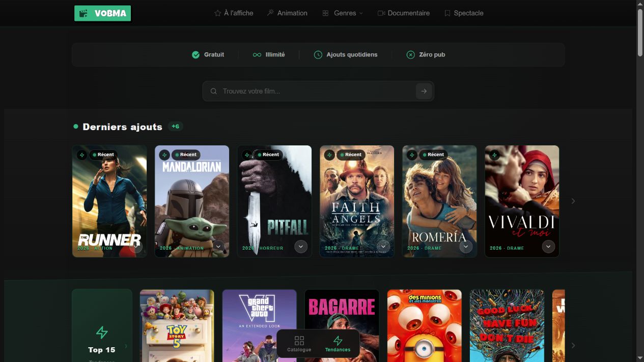
Task: Click the VOBMA logo
Action: click(103, 13)
